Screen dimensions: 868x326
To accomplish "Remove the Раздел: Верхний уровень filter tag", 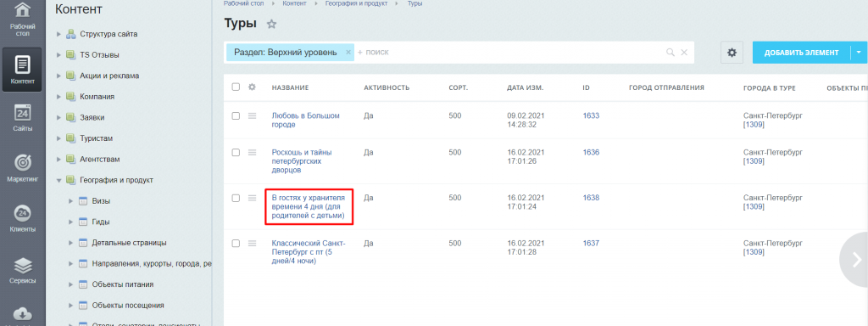I will click(x=348, y=52).
